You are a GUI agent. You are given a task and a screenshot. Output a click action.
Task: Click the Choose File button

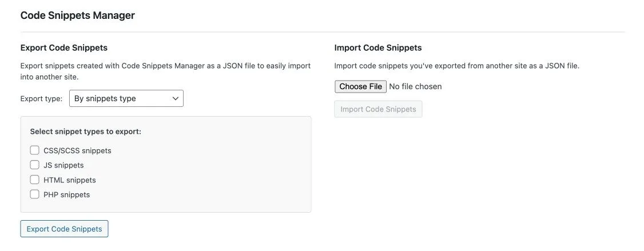point(360,86)
